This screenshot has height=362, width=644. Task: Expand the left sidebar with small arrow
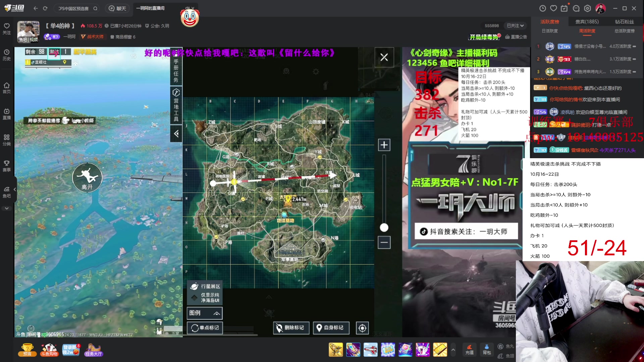point(15,189)
